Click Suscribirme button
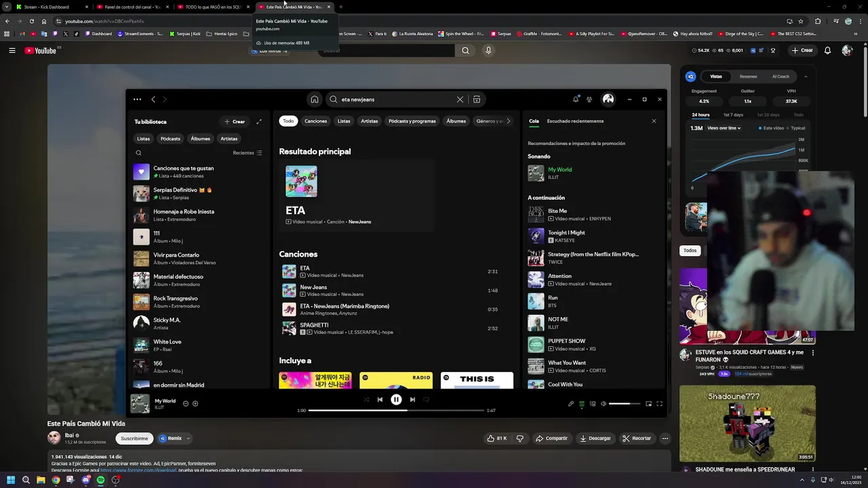The height and width of the screenshot is (488, 868). tap(134, 439)
